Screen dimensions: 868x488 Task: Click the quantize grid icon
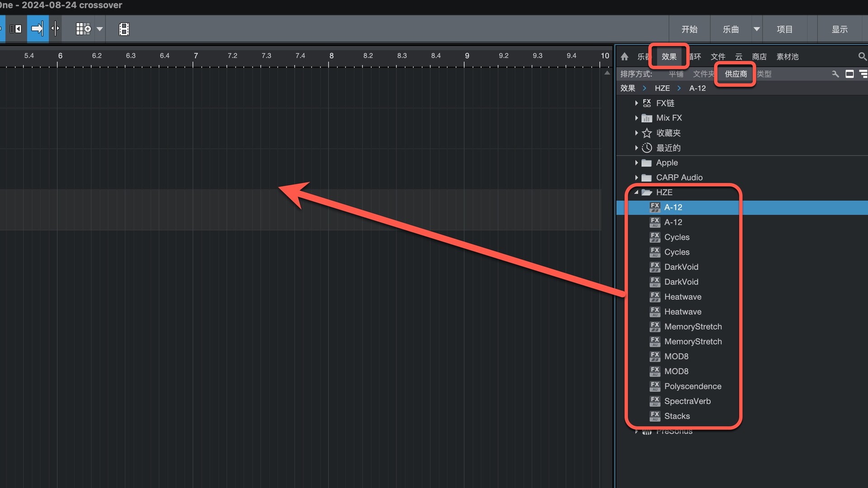click(83, 29)
